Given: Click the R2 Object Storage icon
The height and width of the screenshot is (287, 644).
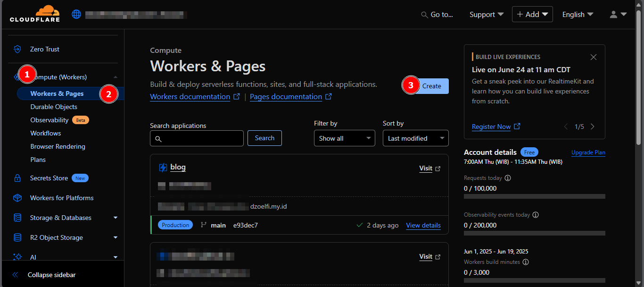Looking at the screenshot, I should click(x=17, y=237).
